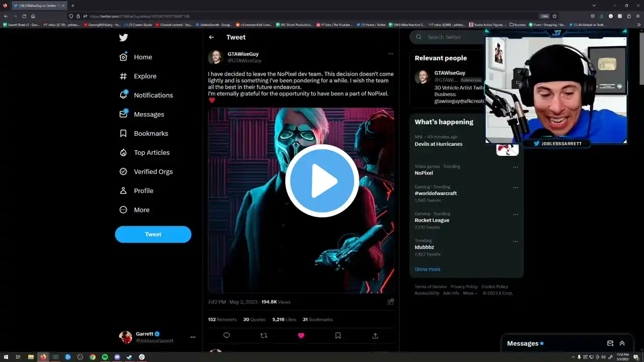Open the NoPixel trending topic
The width and height of the screenshot is (644, 362).
tap(424, 172)
